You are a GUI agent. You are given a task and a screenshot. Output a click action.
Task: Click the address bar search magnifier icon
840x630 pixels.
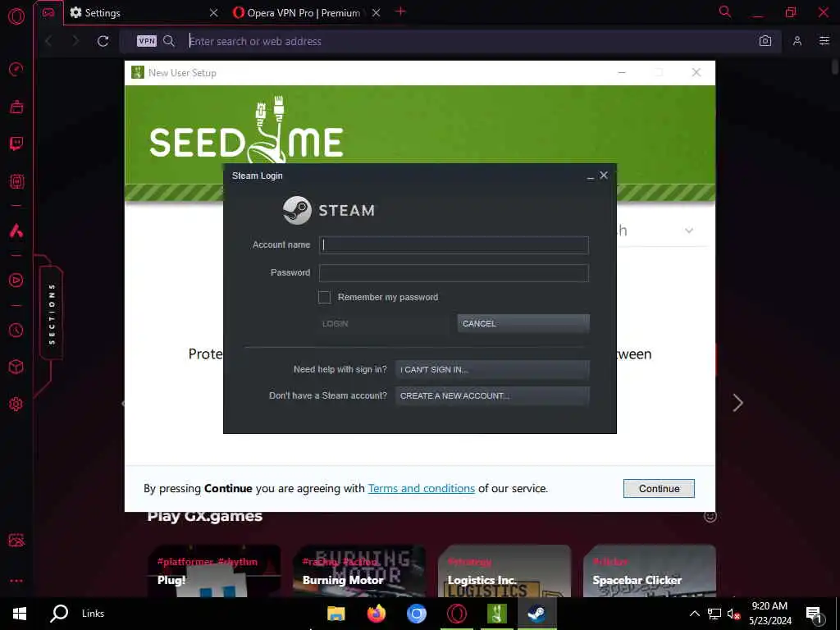point(169,41)
